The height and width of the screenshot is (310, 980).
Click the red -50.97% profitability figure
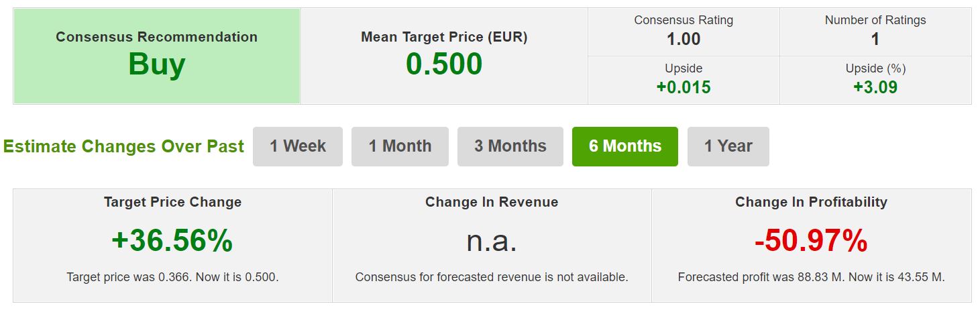(811, 240)
